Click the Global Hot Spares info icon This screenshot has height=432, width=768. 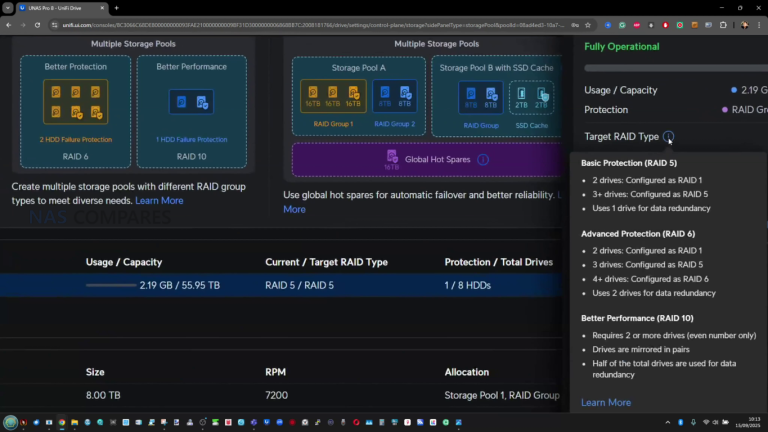(x=483, y=159)
